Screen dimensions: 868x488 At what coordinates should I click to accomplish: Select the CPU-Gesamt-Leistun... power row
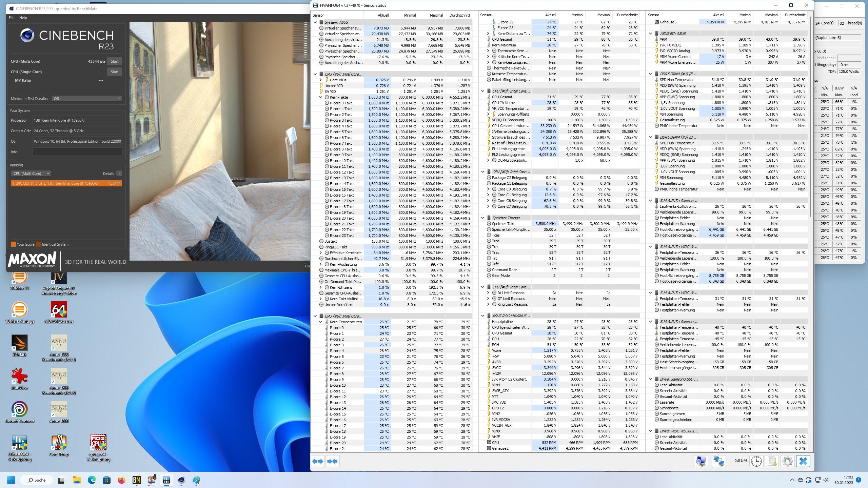[559, 126]
